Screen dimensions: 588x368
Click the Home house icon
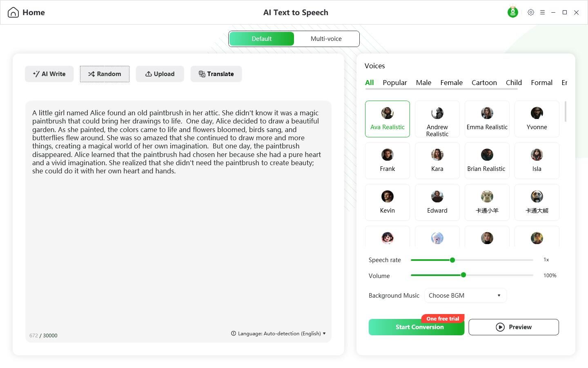pos(13,12)
